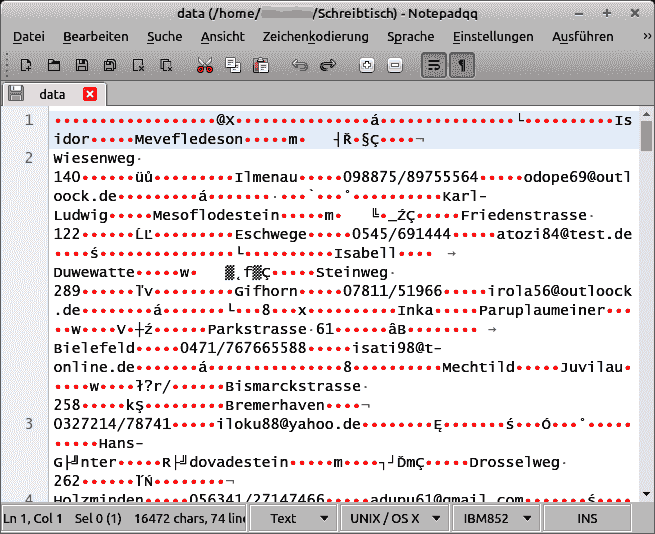Close the data tab with red X
The height and width of the screenshot is (534, 655).
click(x=90, y=94)
